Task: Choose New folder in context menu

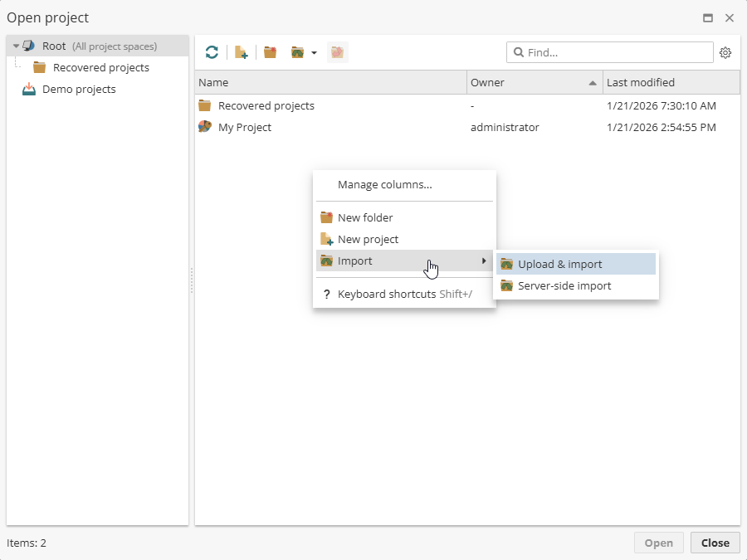Action: click(365, 218)
